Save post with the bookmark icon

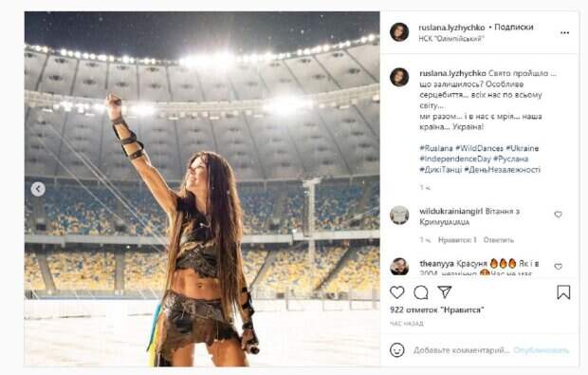pyautogui.click(x=563, y=292)
